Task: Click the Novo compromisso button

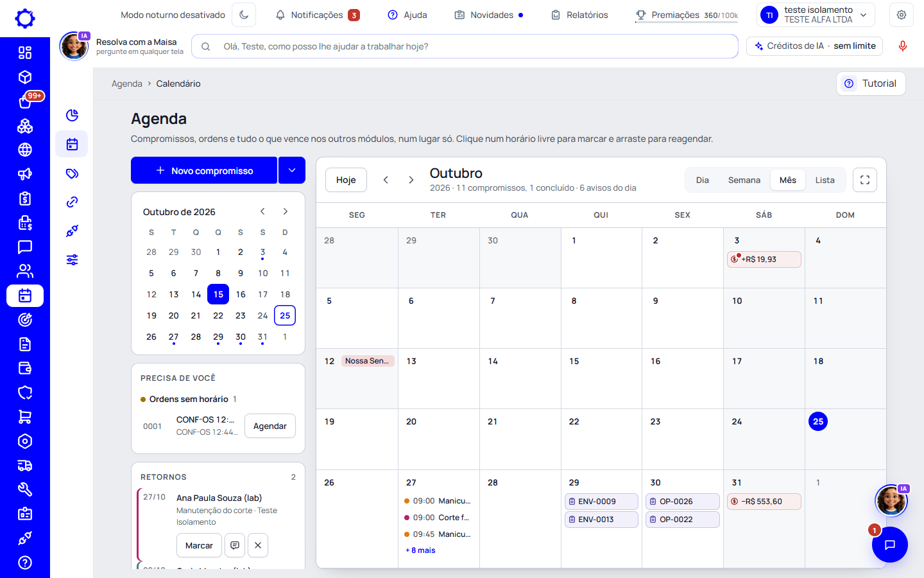Action: click(204, 170)
